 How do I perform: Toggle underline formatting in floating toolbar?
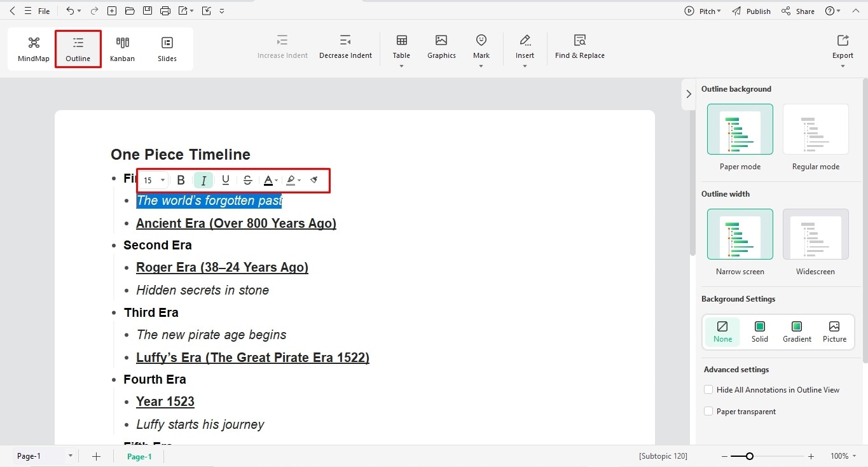tap(226, 181)
